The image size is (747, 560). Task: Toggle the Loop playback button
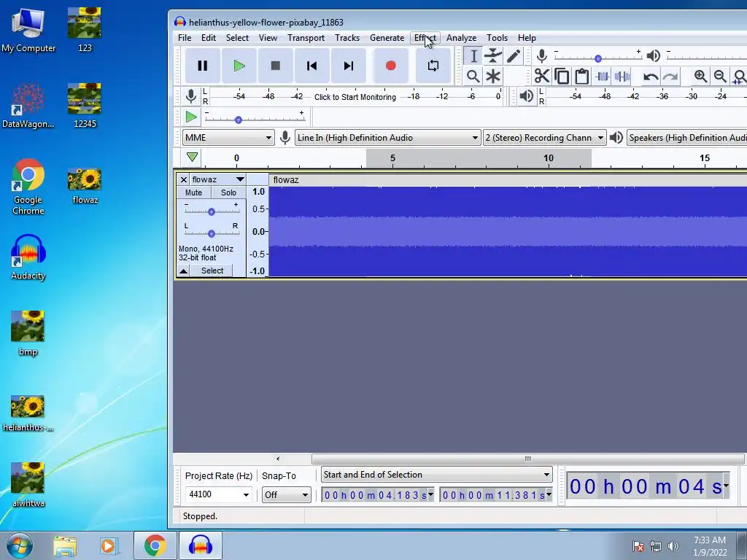tap(433, 66)
